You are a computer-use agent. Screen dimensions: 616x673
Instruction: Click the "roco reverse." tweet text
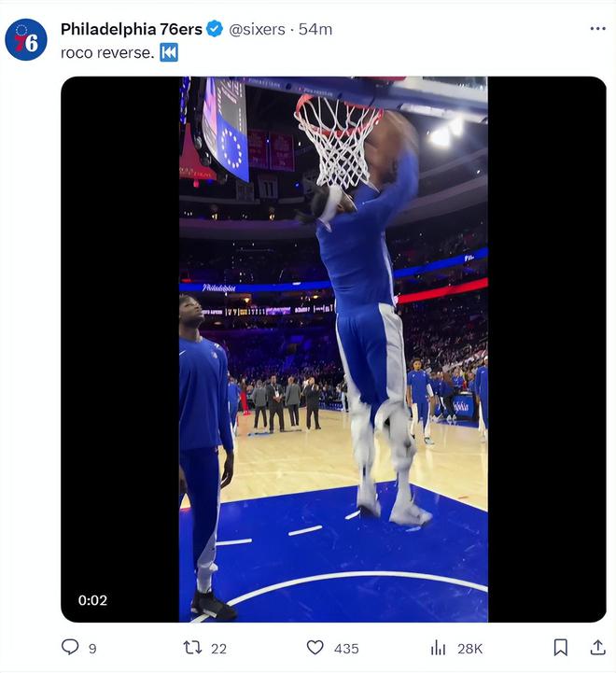click(107, 52)
